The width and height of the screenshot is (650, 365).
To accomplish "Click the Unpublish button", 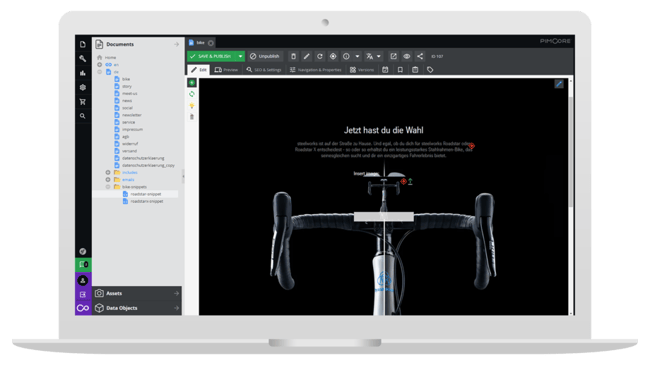I will (x=264, y=56).
